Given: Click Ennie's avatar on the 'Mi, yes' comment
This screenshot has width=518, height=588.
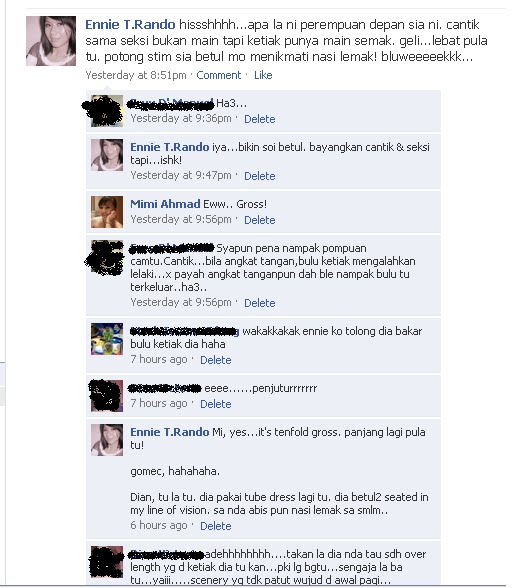Looking at the screenshot, I should [107, 440].
